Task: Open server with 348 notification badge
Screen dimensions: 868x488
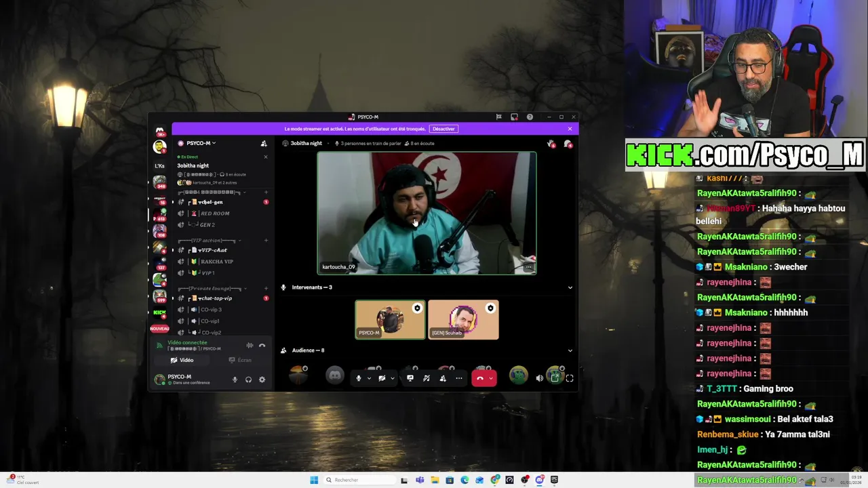Action: tap(159, 182)
